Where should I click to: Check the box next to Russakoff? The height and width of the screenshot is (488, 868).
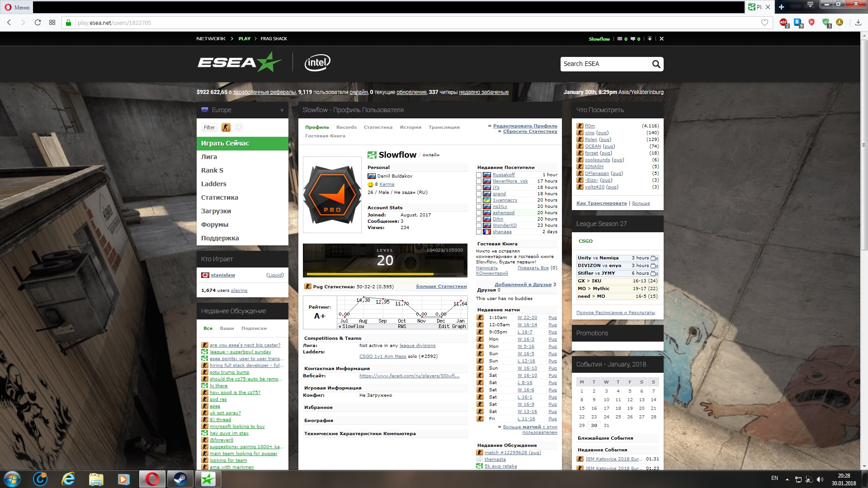click(479, 175)
